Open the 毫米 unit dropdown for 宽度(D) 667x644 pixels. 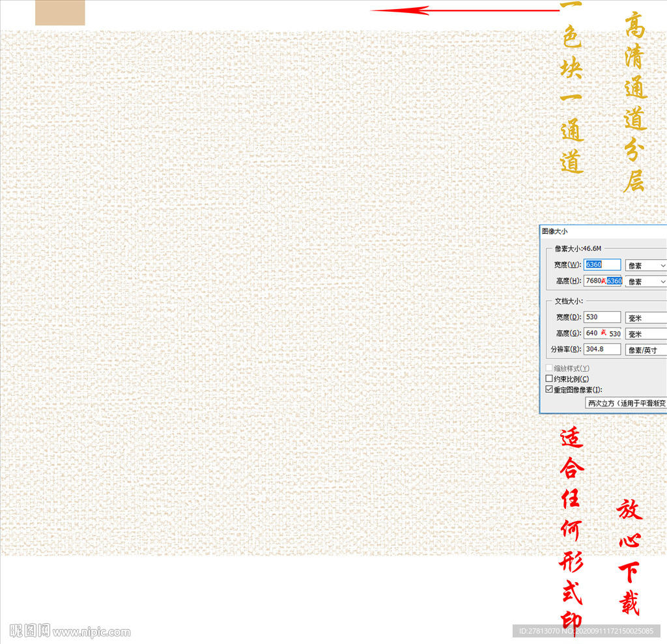click(646, 318)
